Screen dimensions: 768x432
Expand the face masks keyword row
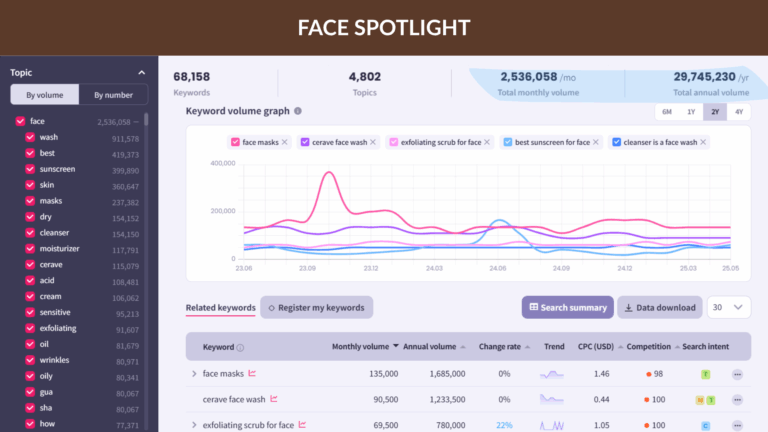pyautogui.click(x=194, y=374)
